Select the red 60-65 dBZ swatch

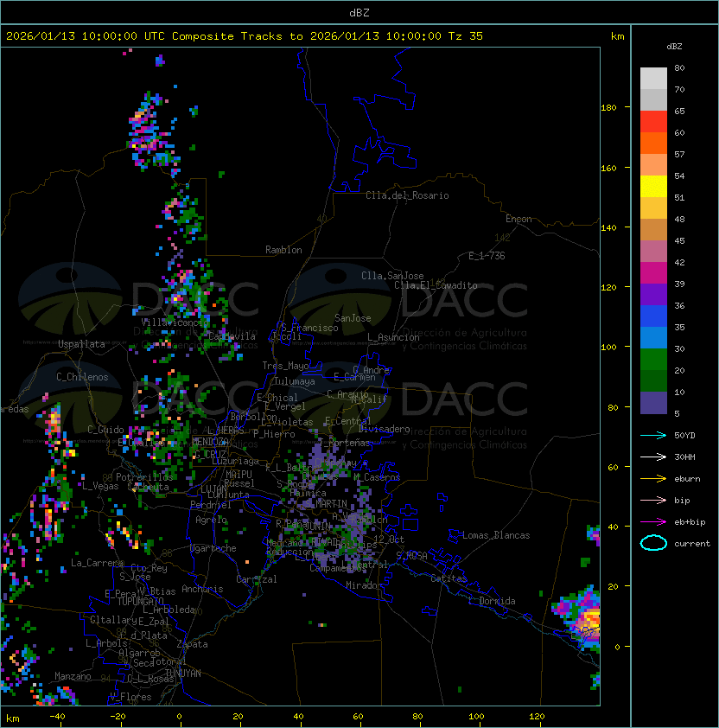point(653,122)
